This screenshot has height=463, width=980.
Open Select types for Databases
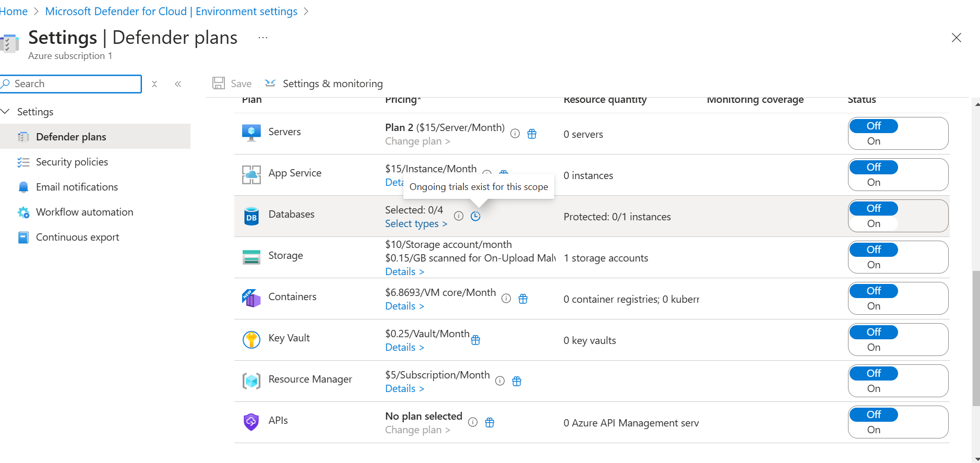[x=416, y=223]
